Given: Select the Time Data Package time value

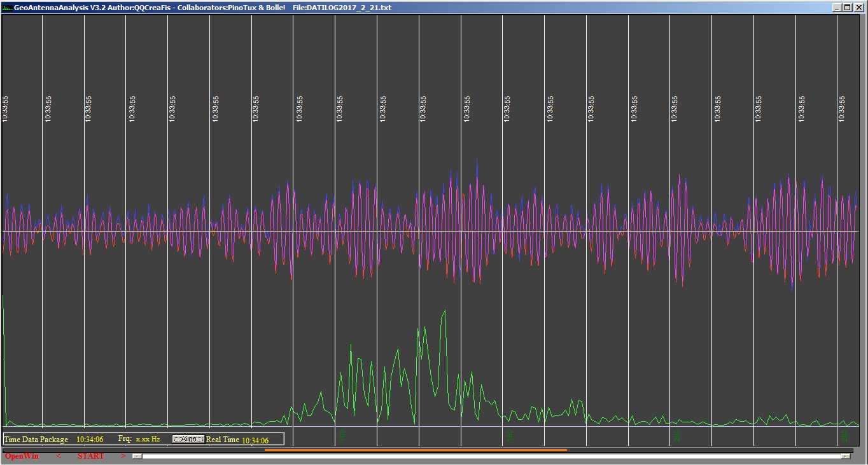Looking at the screenshot, I should click(x=90, y=439).
